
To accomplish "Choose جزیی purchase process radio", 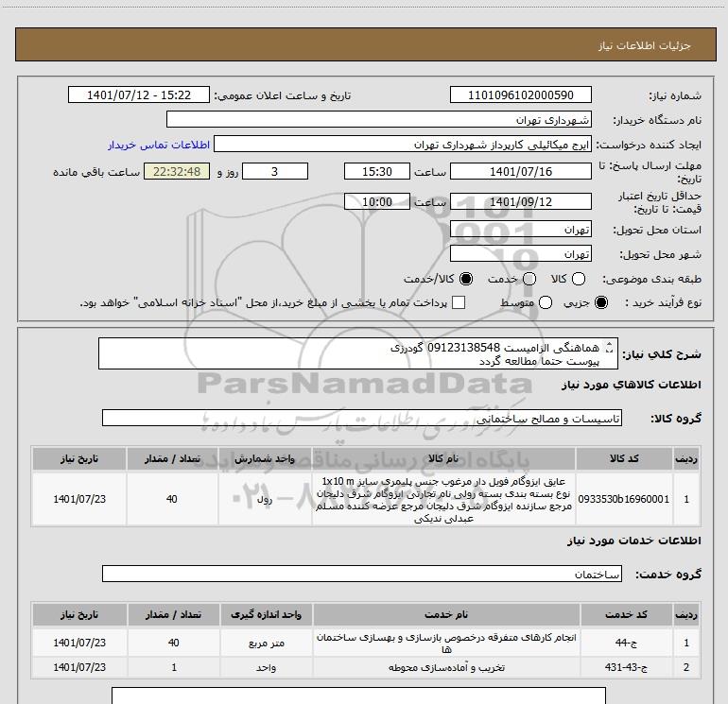I will point(601,302).
